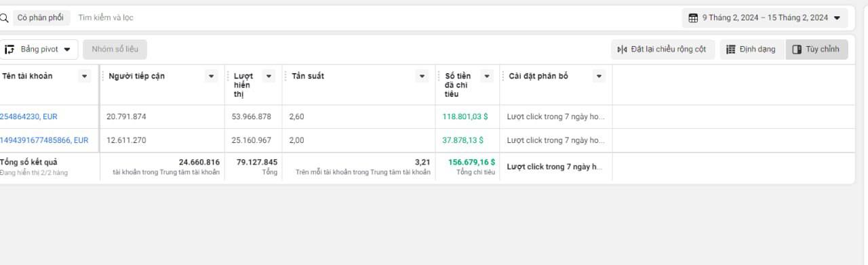This screenshot has width=868, height=265.
Task: Click the Định dạng format icon
Action: (731, 49)
